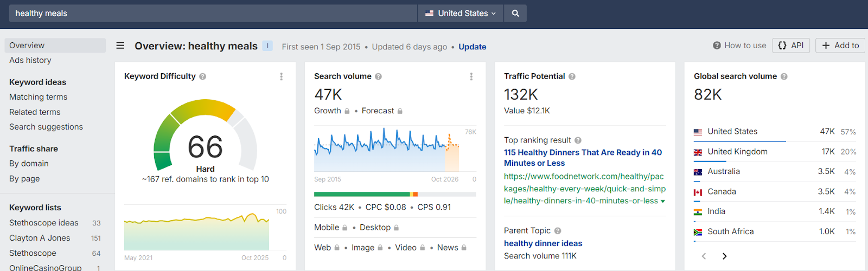Screen dimensions: 868x271
Task: Click the Search volume 111K text
Action: (x=540, y=256)
